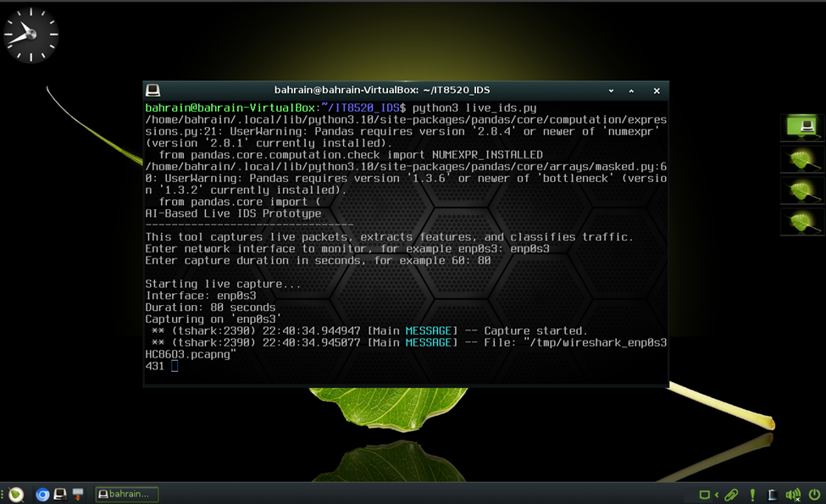Open the openSUSE application launcher menu

16,495
